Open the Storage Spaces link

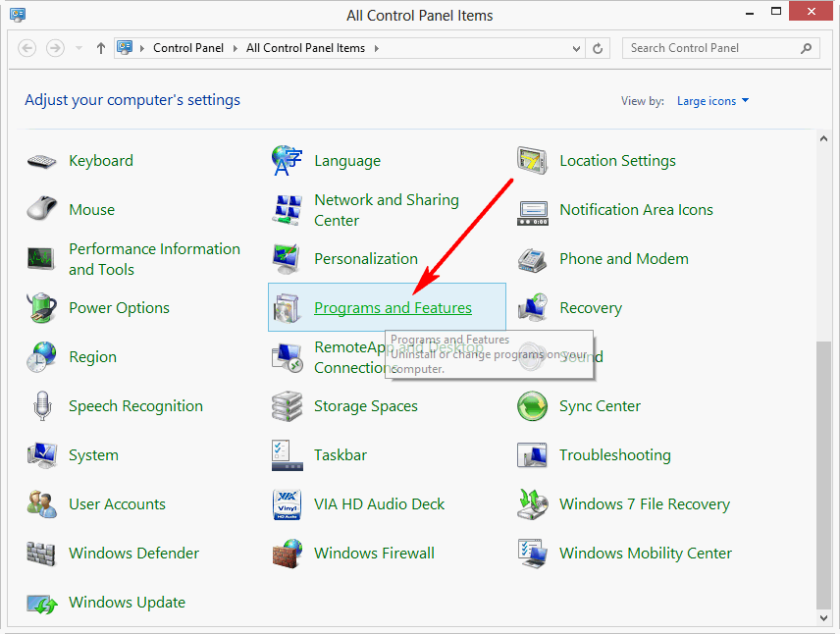click(366, 406)
